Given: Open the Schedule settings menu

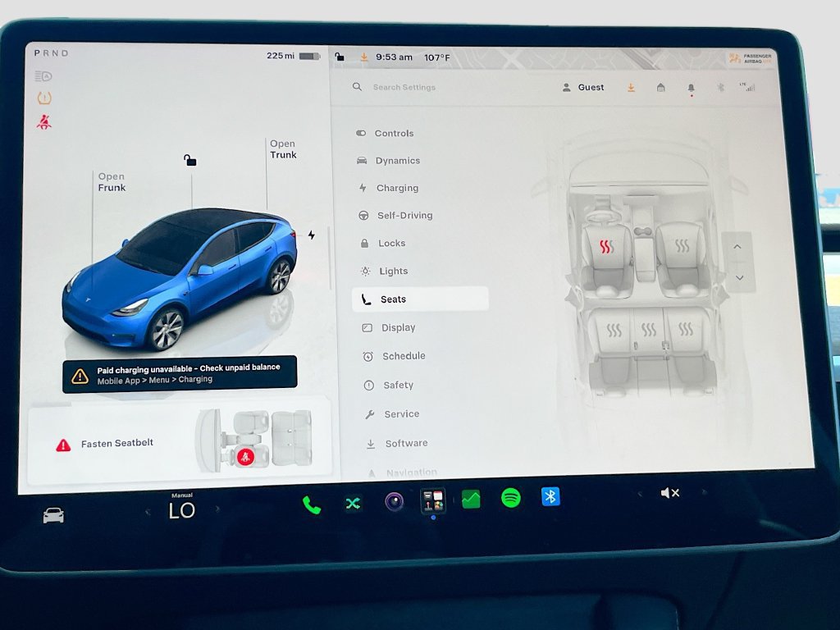Looking at the screenshot, I should click(x=395, y=356).
